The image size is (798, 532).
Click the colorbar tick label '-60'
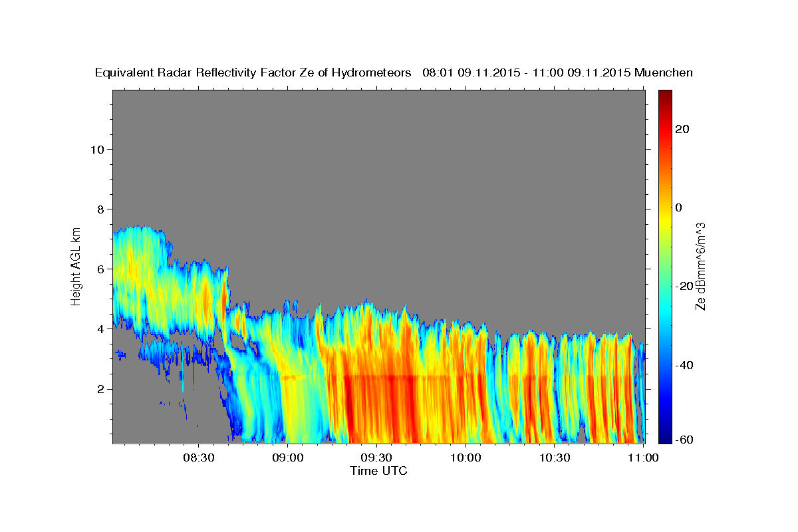pos(684,440)
